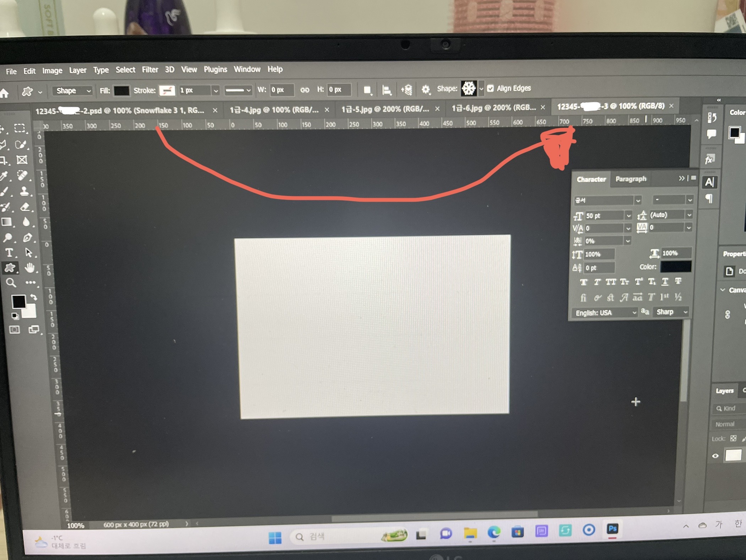Open the gear settings in options bar
This screenshot has width=746, height=560.
pos(426,89)
